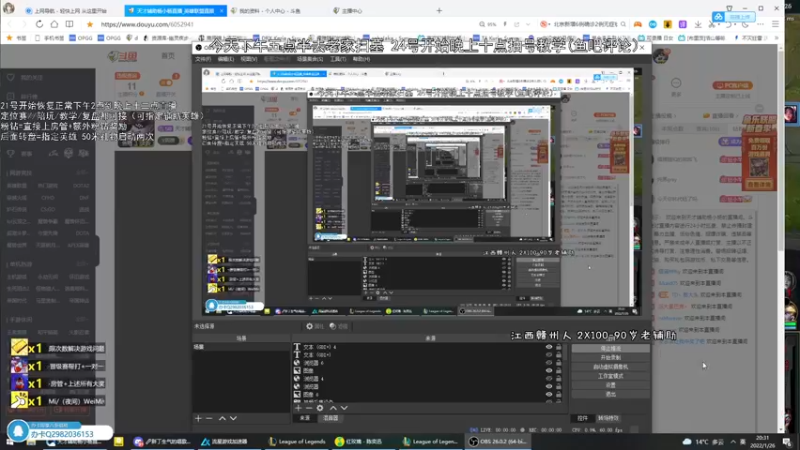Move selected source down in sources list
800x450 pixels.
(344, 408)
